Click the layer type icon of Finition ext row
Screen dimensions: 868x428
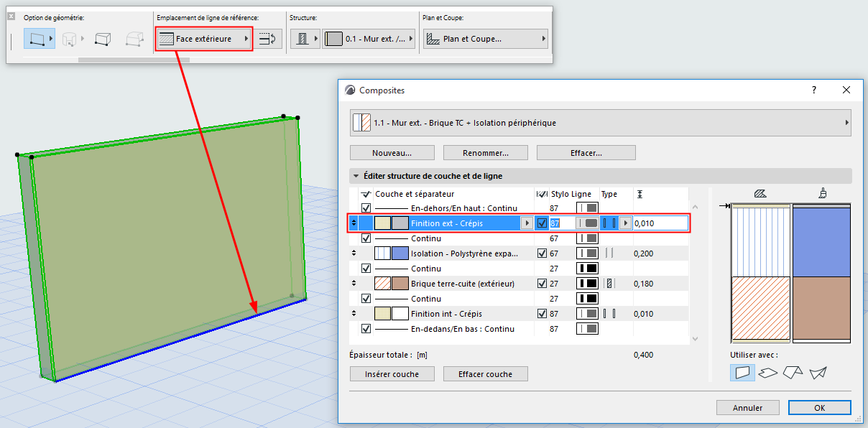tap(609, 223)
